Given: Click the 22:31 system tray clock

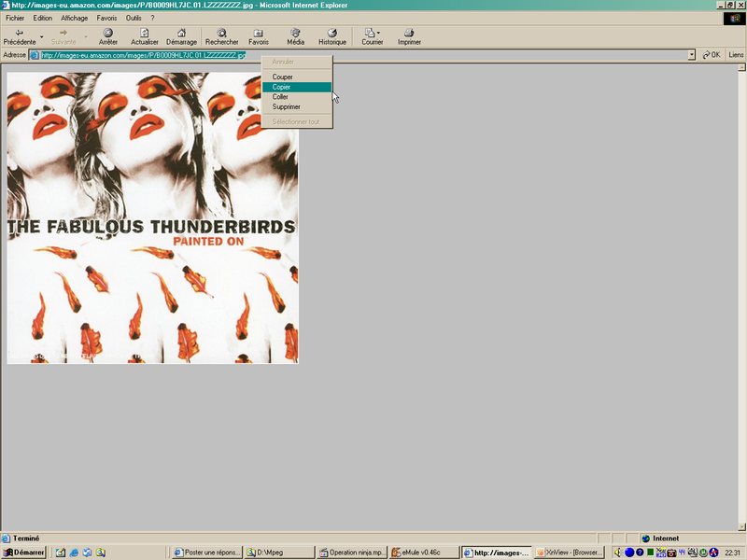Looking at the screenshot, I should coord(732,553).
